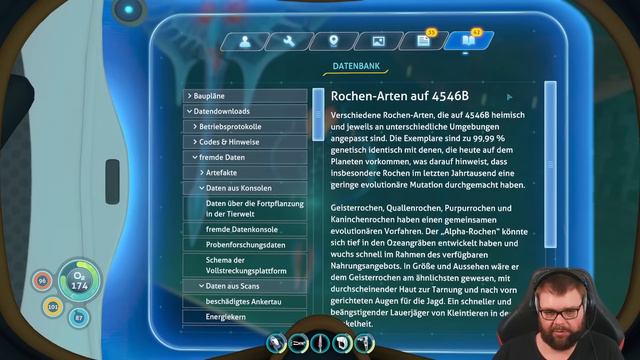Viewport: 640px width, 360px height.
Task: Click the category list scrollbar thumb
Action: coord(318,115)
